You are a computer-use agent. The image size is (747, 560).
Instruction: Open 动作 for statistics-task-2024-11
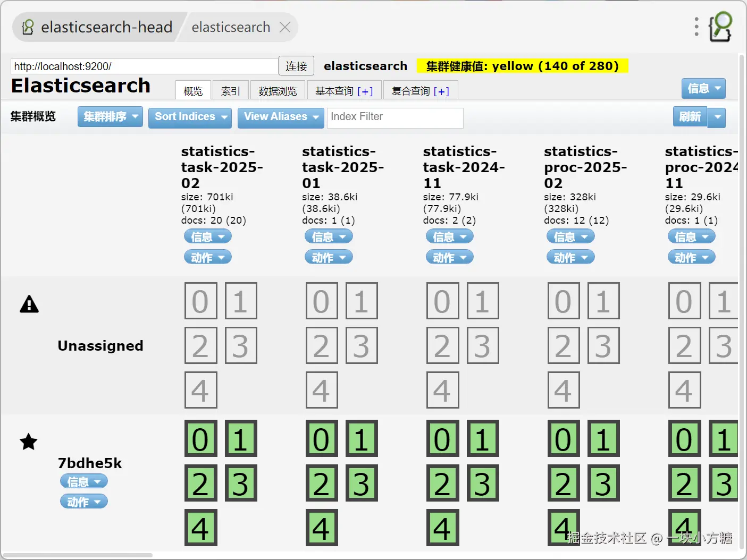click(449, 257)
